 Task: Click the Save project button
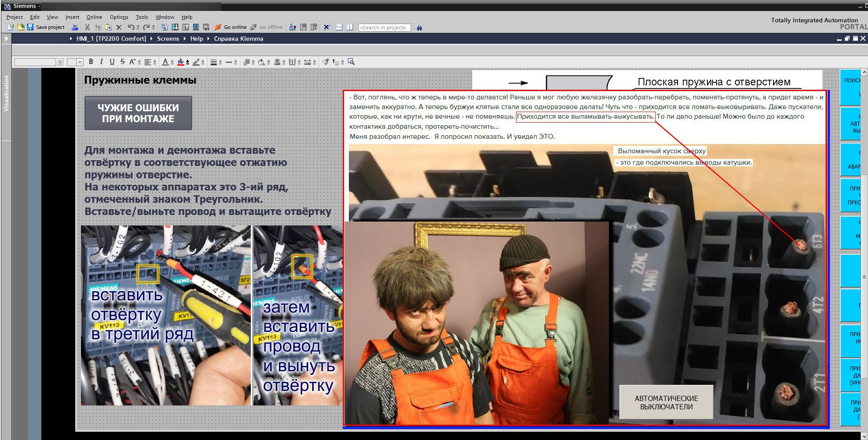[46, 27]
